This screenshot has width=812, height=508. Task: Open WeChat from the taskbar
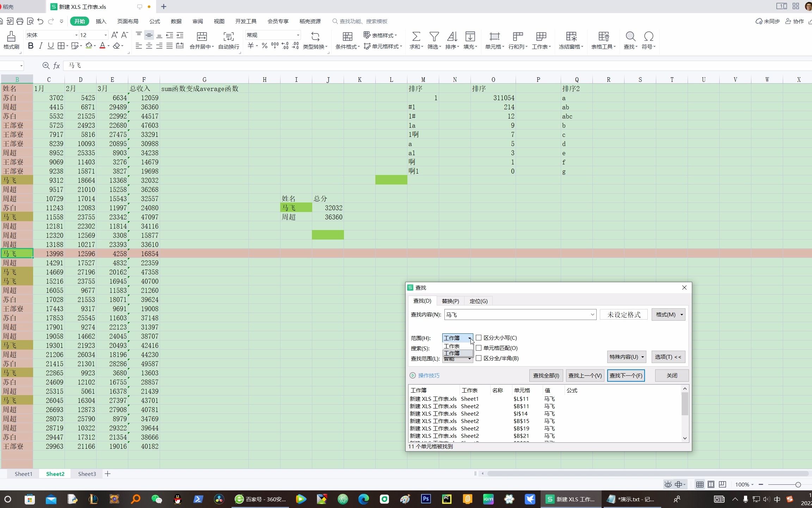coord(156,499)
